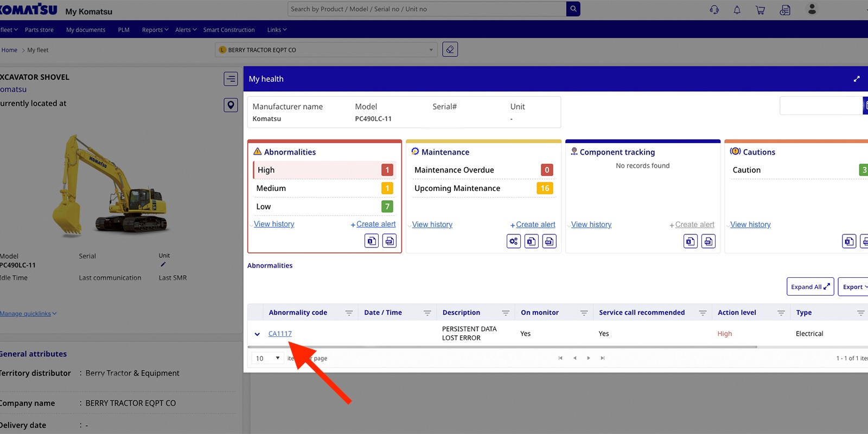Open the Action level column filter
Screen dimensions: 868x434
781,313
